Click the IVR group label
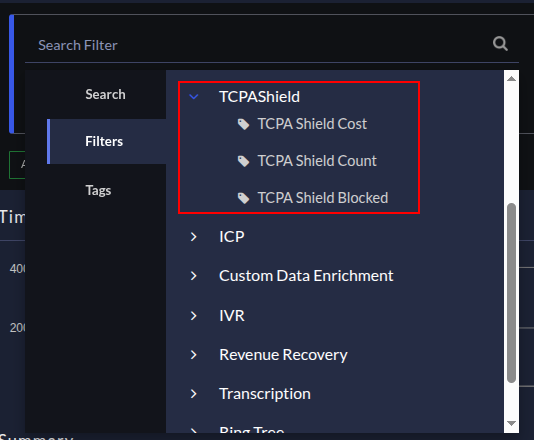The width and height of the screenshot is (534, 440). coord(232,316)
